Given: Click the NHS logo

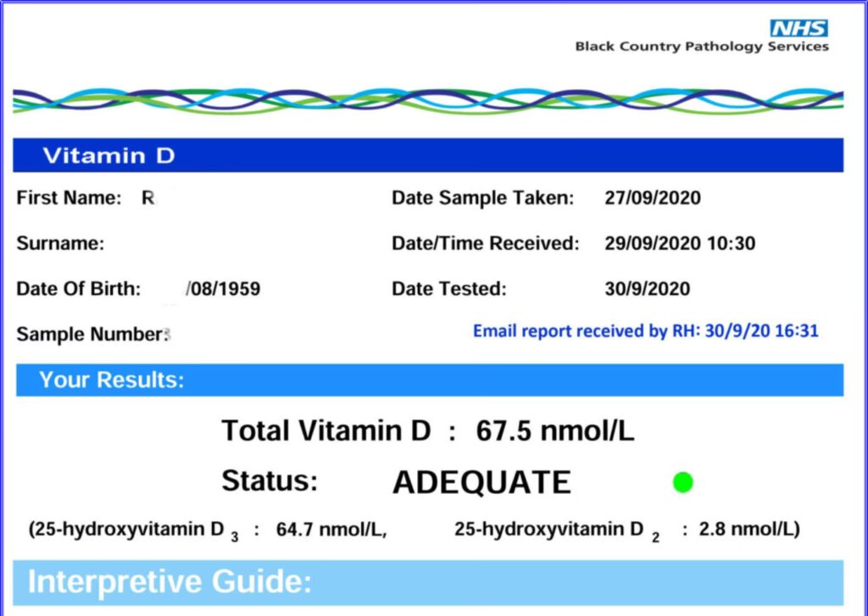Looking at the screenshot, I should pos(798,28).
